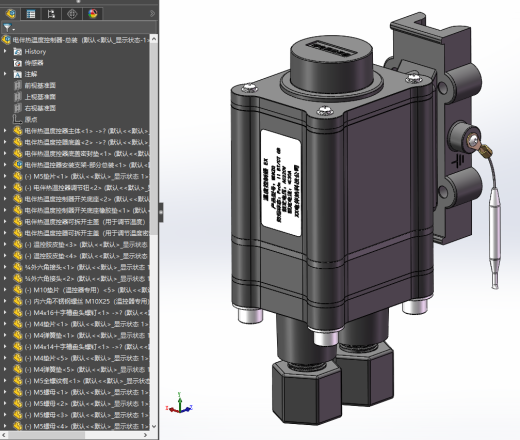Expand the 注解 annotations node
Screen dimensions: 520x440
(x=5, y=74)
